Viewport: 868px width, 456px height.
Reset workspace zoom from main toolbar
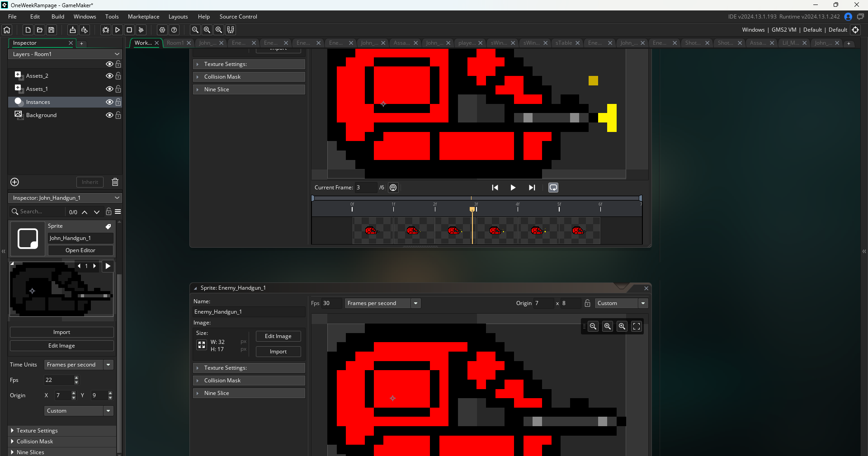pyautogui.click(x=207, y=30)
